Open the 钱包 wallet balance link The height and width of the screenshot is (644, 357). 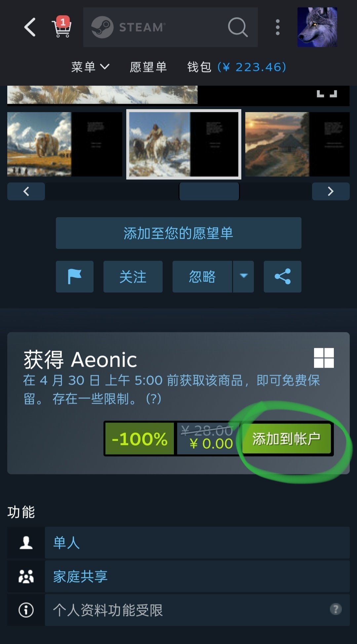[x=237, y=67]
